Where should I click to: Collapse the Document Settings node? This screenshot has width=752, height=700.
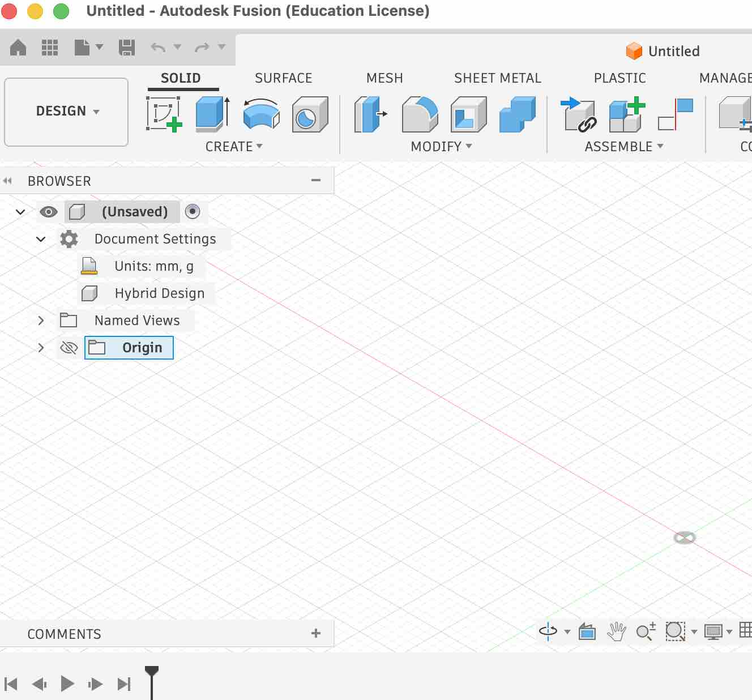pos(41,239)
